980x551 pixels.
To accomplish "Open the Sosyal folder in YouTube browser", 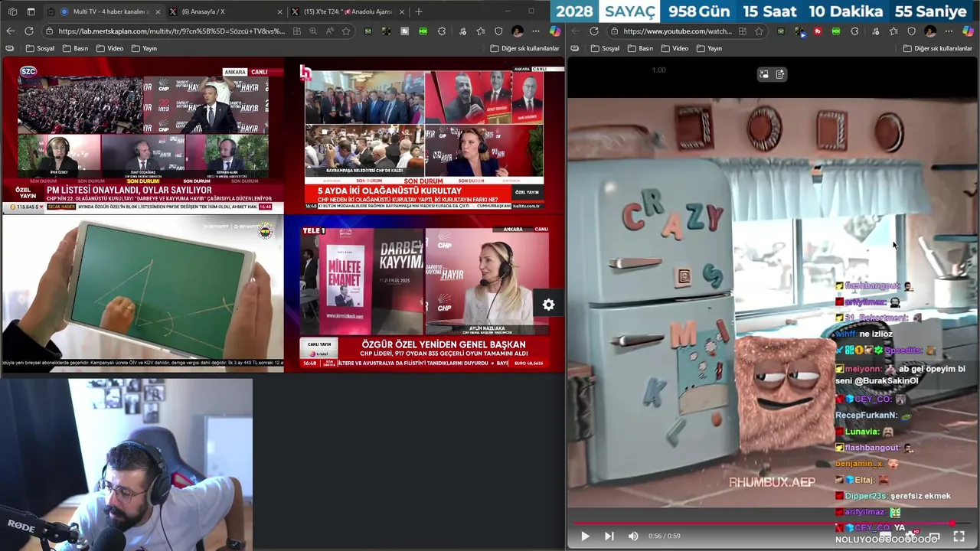I will pyautogui.click(x=605, y=48).
